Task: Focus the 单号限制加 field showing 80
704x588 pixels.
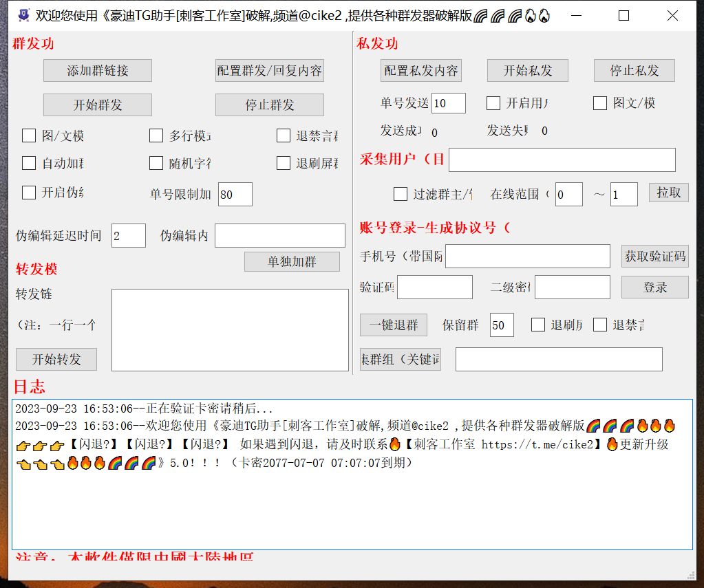Action: (x=235, y=195)
